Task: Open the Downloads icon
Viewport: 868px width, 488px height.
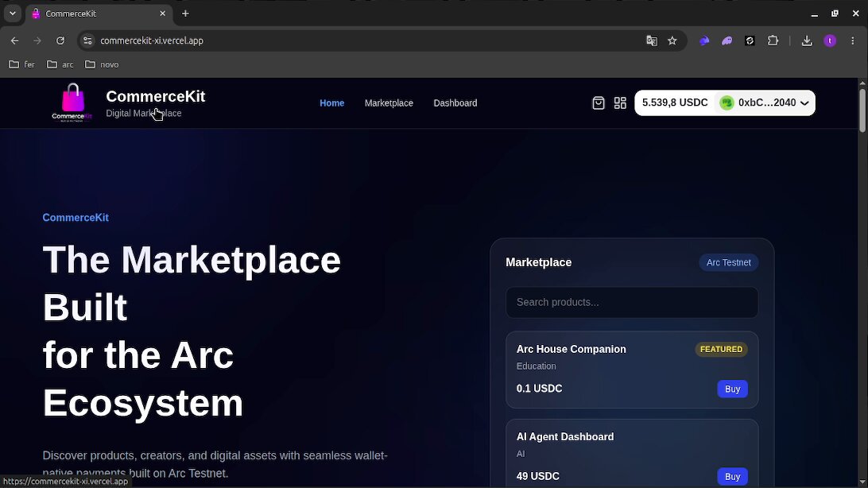Action: pos(807,41)
